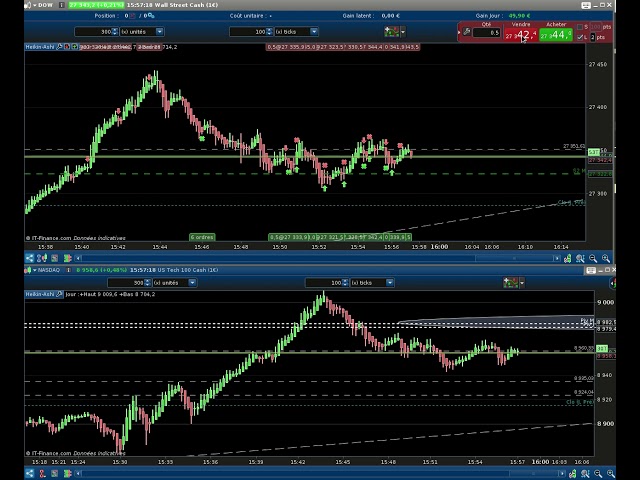Image resolution: width=640 pixels, height=480 pixels.
Task: Step the DOW 100 ticks spinner
Action: [x=269, y=31]
